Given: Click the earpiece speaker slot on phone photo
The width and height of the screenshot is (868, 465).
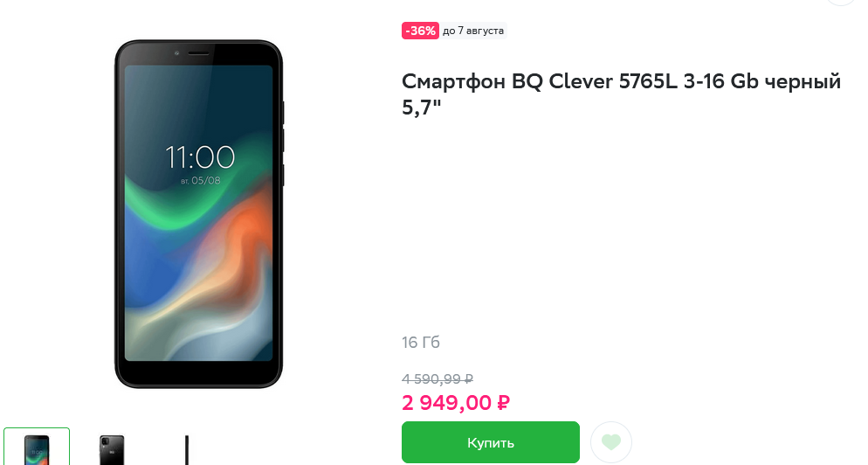Looking at the screenshot, I should (x=199, y=54).
